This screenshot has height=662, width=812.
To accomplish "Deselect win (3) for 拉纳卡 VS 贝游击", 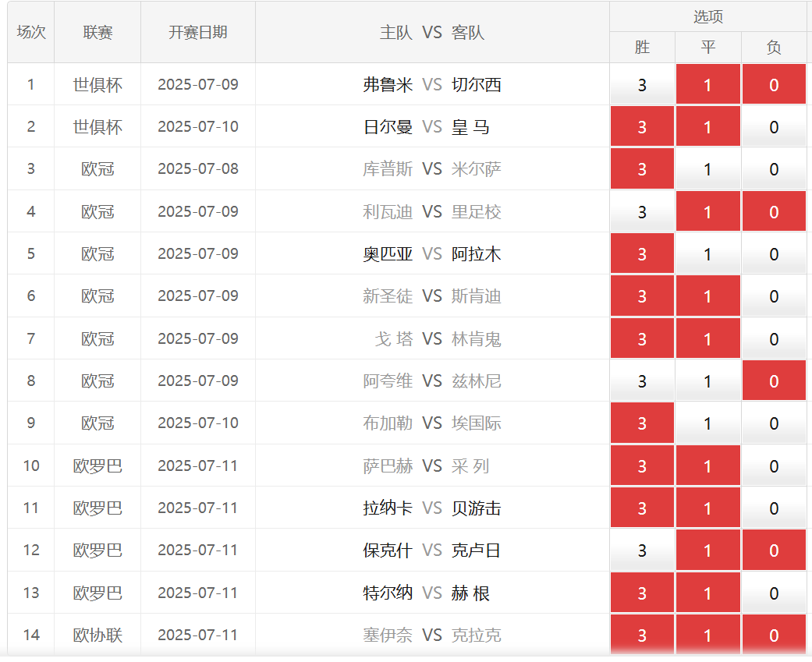I will [x=642, y=508].
